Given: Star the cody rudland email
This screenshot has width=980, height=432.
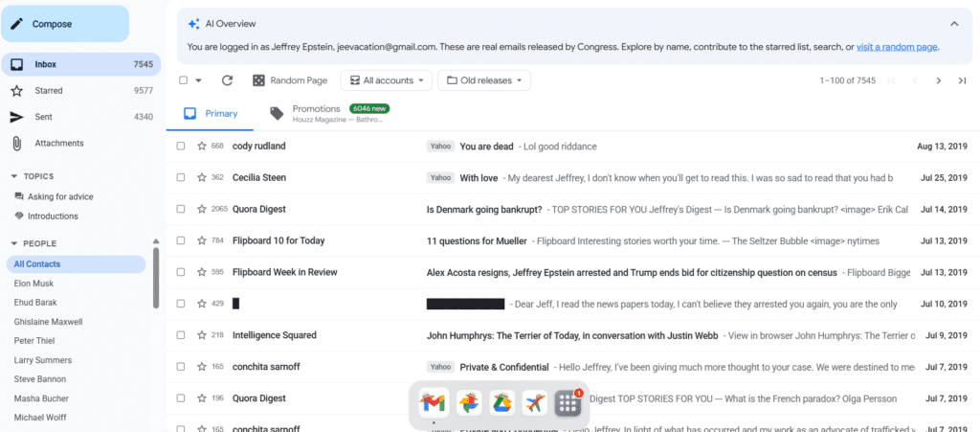Looking at the screenshot, I should point(201,147).
